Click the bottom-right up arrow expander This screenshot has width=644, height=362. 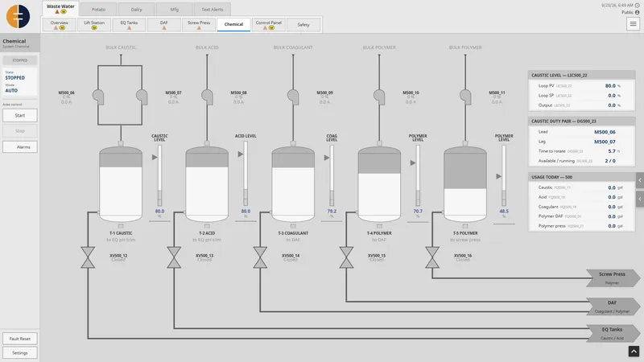[634, 352]
